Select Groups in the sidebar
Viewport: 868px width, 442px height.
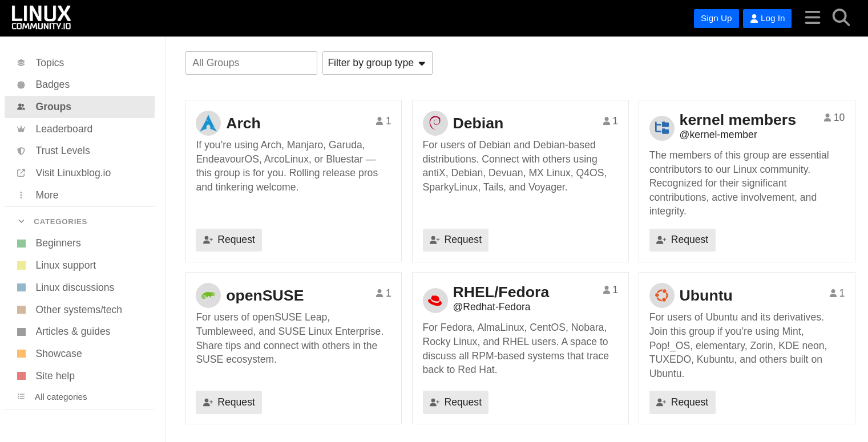79,107
